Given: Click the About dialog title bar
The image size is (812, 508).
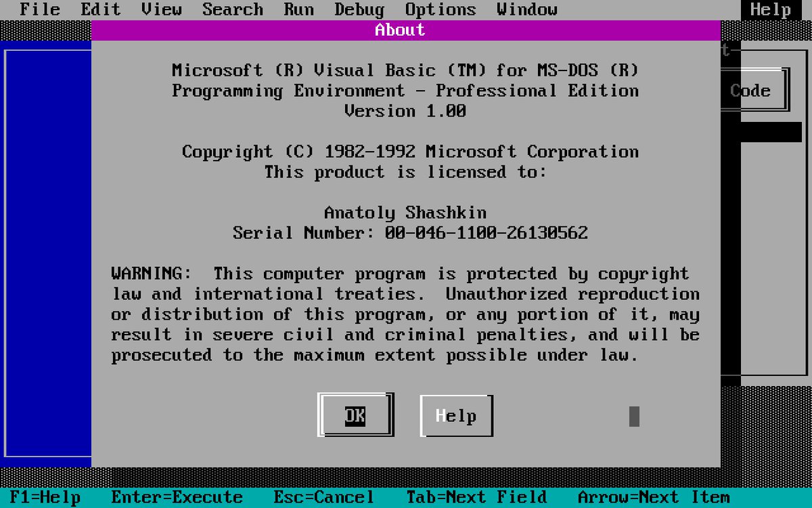Looking at the screenshot, I should [x=406, y=30].
